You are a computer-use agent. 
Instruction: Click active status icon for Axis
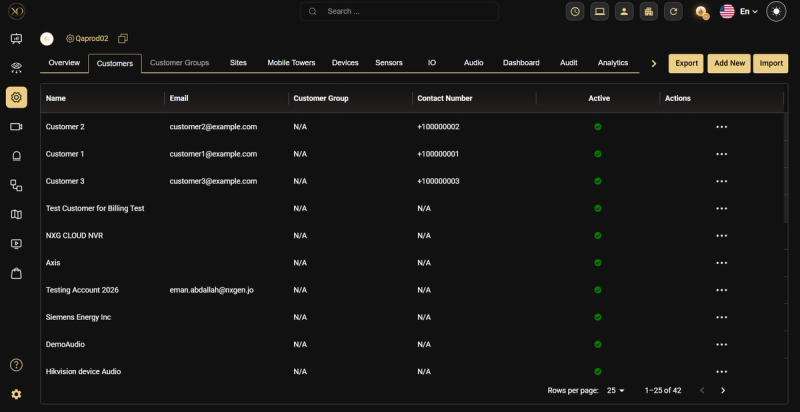point(598,263)
